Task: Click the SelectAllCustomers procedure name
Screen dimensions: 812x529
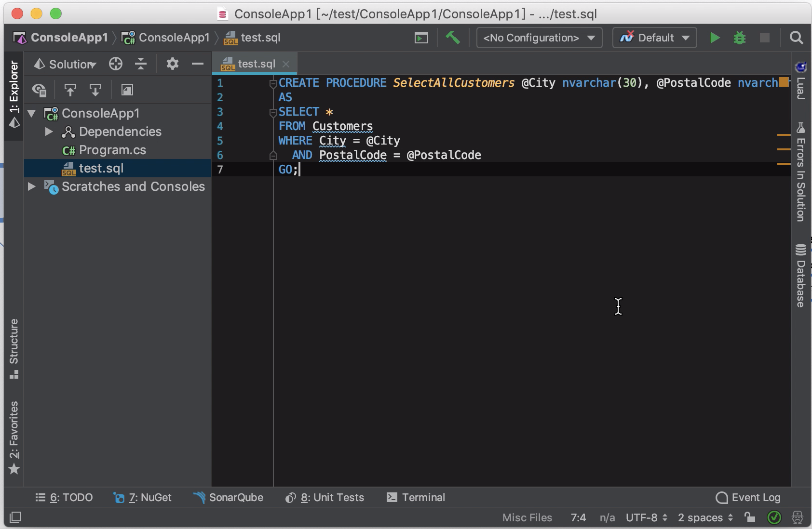Action: [454, 83]
